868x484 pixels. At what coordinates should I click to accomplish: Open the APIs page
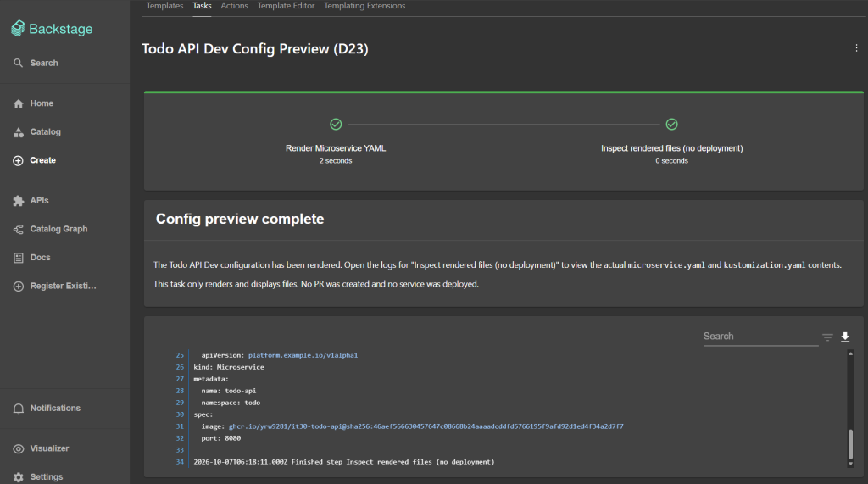(x=31, y=201)
